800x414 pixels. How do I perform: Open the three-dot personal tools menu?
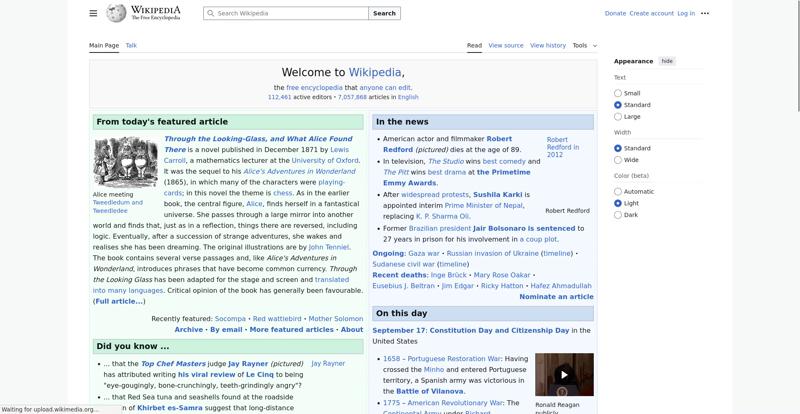pos(705,13)
